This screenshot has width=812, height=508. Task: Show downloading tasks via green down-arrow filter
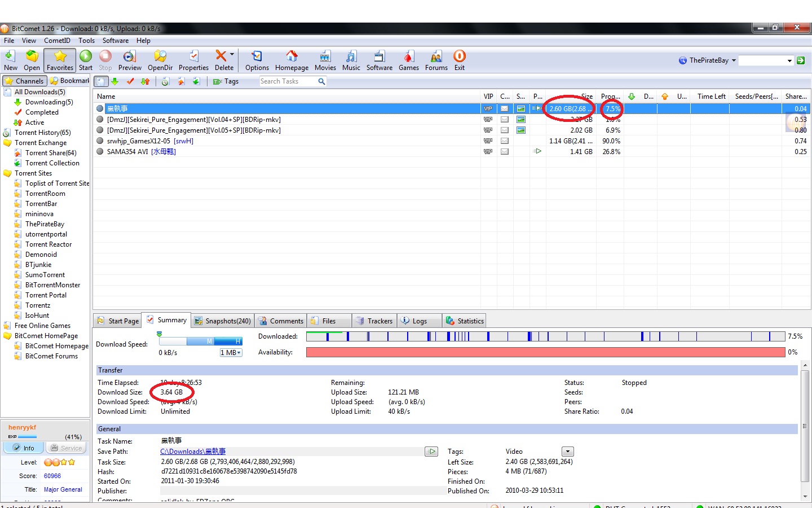point(115,81)
